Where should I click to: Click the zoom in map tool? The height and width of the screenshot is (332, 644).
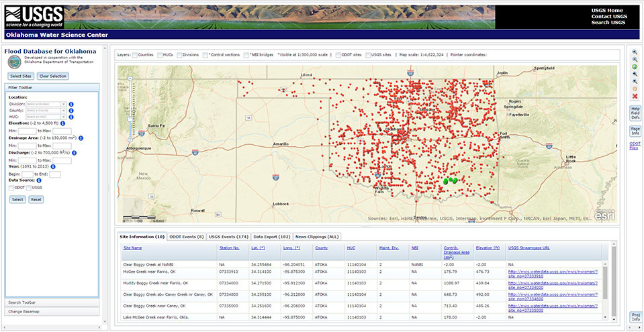pos(635,52)
